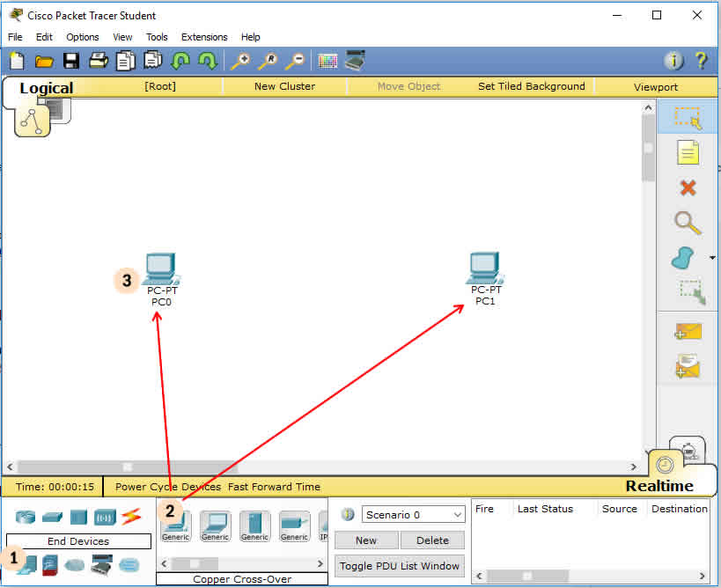Select the PC0 device in the workspace
This screenshot has width=721, height=588.
pyautogui.click(x=161, y=269)
